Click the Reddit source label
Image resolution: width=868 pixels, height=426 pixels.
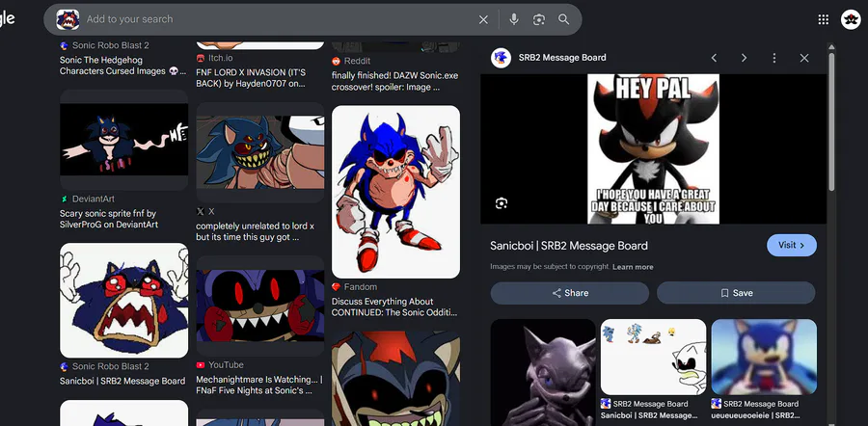pos(357,61)
